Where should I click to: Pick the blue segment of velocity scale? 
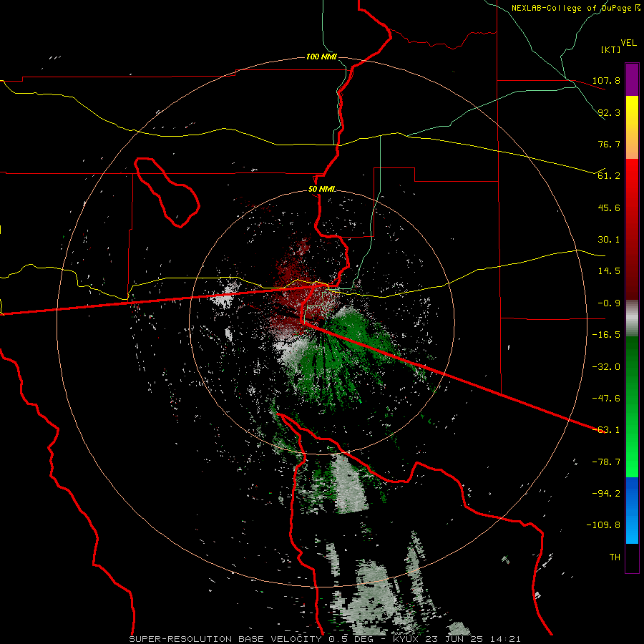[x=632, y=510]
